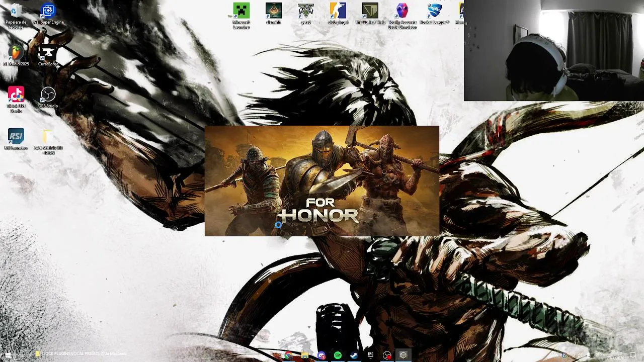Open Discord from the taskbar
The width and height of the screenshot is (644, 362).
tap(321, 355)
